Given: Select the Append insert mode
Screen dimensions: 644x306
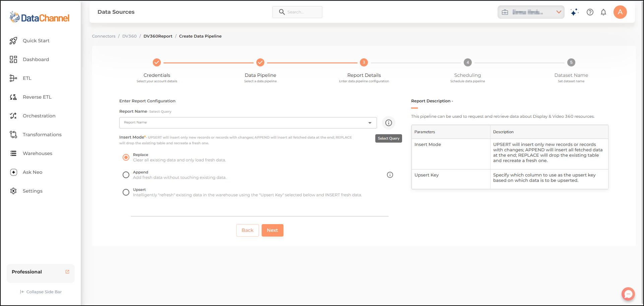Looking at the screenshot, I should click(x=126, y=175).
